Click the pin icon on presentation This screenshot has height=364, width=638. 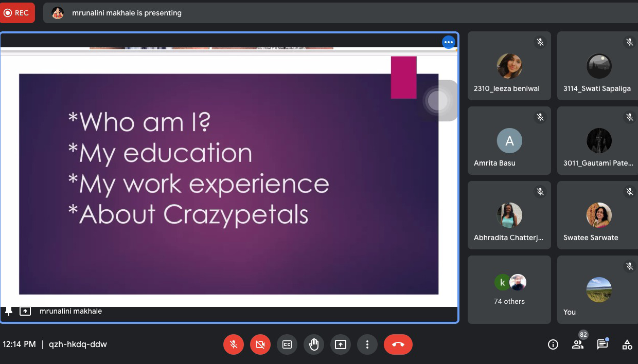[x=9, y=311]
